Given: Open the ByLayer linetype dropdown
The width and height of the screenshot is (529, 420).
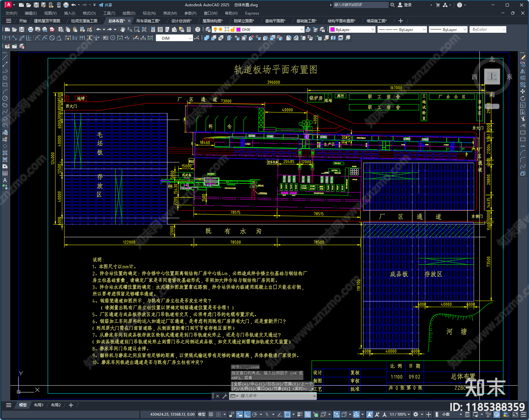Looking at the screenshot, I should tap(402, 29).
